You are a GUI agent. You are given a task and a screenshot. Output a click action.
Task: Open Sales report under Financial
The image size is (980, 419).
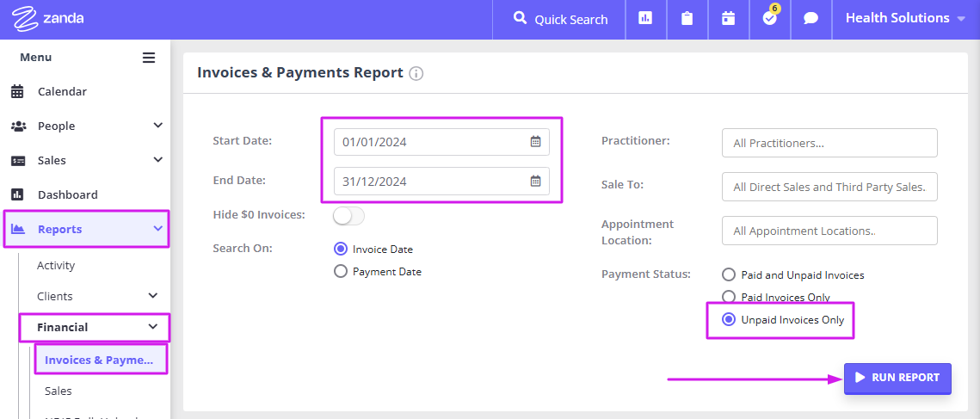pyautogui.click(x=59, y=391)
